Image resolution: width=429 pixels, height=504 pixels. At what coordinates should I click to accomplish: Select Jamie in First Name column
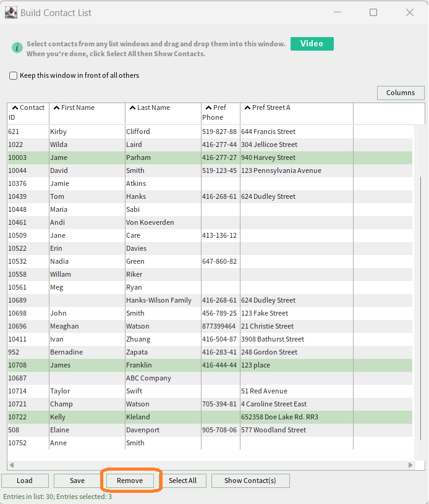coord(87,183)
